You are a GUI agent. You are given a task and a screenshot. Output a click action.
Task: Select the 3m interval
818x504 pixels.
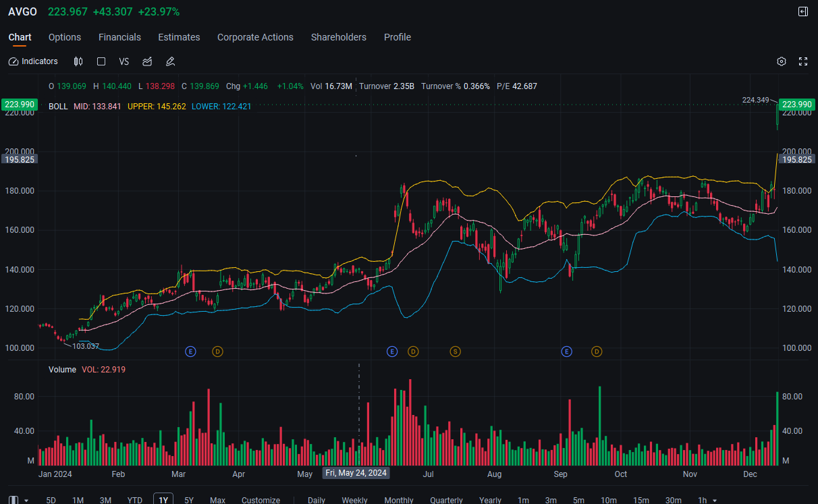(551, 500)
